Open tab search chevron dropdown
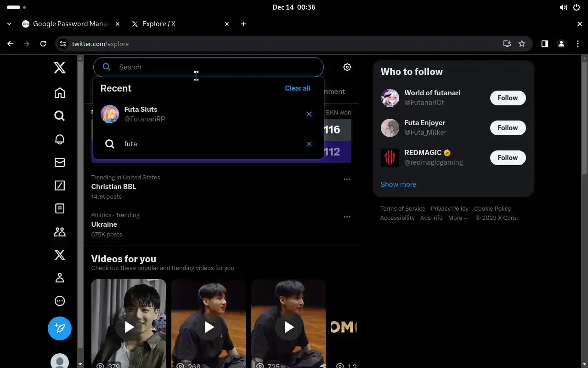Viewport: 588px width, 368px height. pyautogui.click(x=9, y=24)
